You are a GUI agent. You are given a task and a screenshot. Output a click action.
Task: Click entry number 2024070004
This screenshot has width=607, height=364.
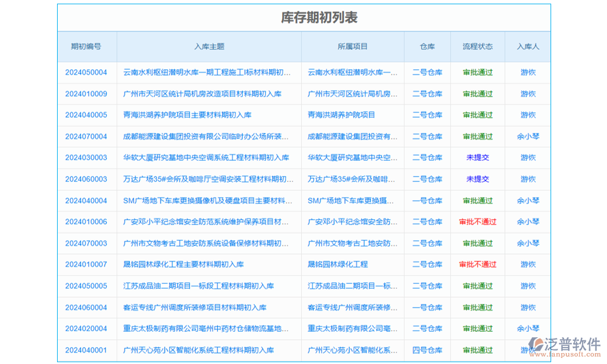[x=86, y=136]
